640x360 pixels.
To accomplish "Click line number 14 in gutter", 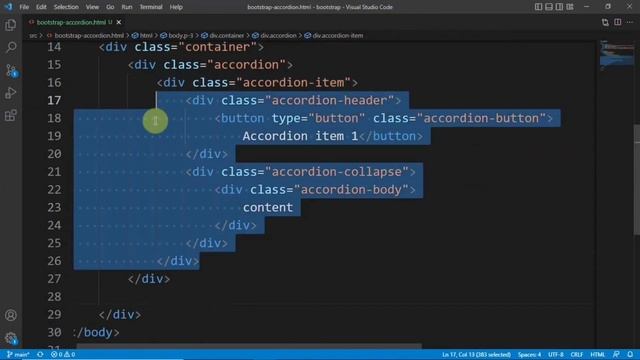I will 54,47.
